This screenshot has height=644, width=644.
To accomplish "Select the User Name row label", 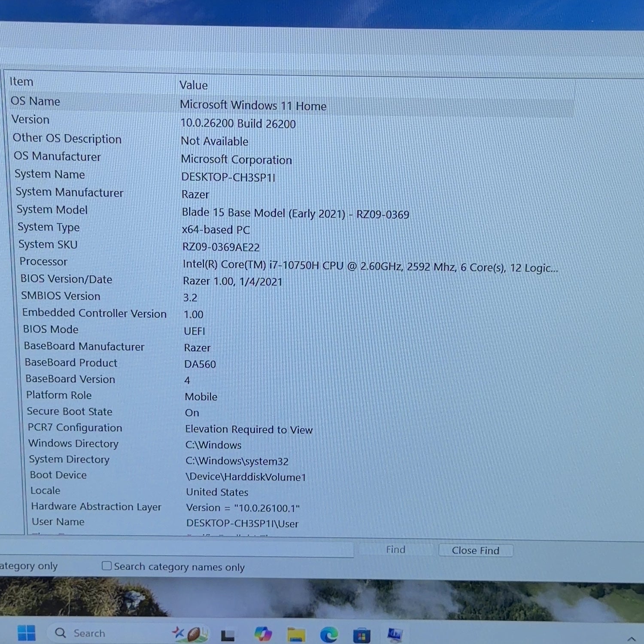I will 58,522.
